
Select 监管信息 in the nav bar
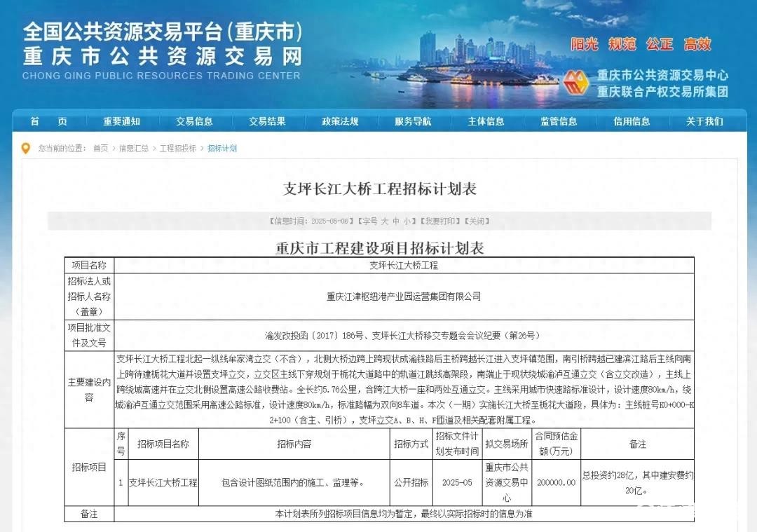(x=559, y=121)
